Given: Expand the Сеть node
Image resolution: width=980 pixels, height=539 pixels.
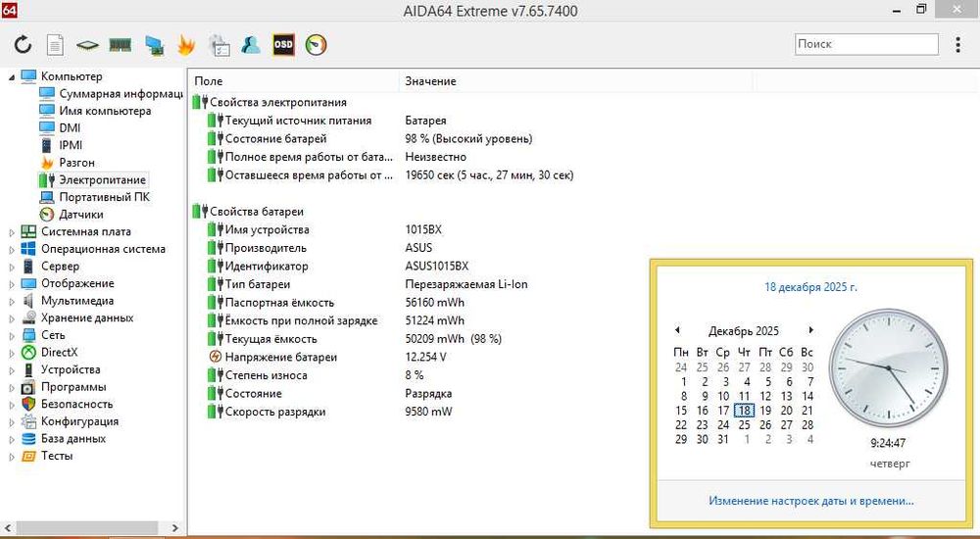Looking at the screenshot, I should (x=11, y=336).
